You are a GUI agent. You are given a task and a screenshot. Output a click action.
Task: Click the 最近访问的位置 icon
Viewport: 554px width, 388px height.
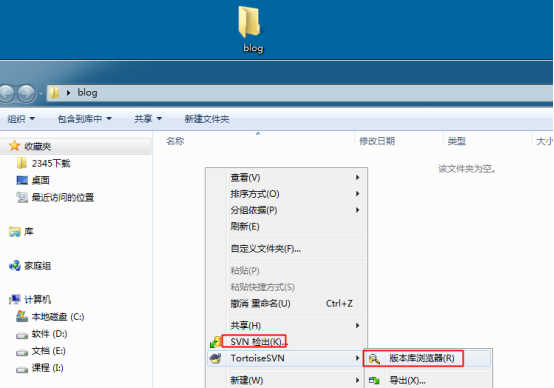pyautogui.click(x=22, y=197)
